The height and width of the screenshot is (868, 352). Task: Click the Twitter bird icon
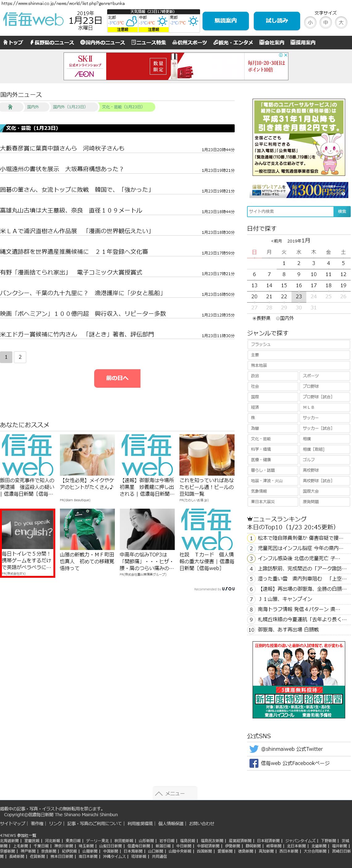[x=254, y=749]
